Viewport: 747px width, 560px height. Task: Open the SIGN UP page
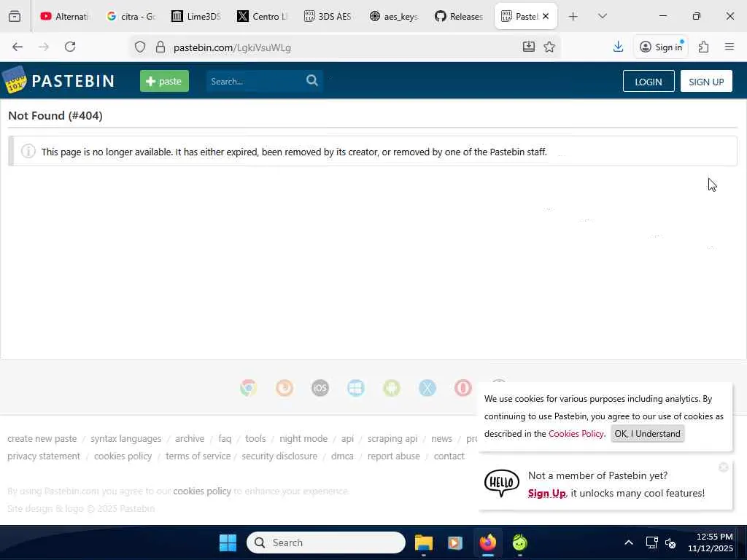tap(706, 82)
